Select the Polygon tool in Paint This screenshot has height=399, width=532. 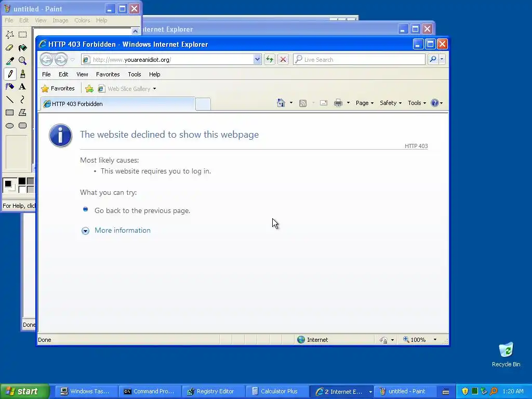pos(23,112)
